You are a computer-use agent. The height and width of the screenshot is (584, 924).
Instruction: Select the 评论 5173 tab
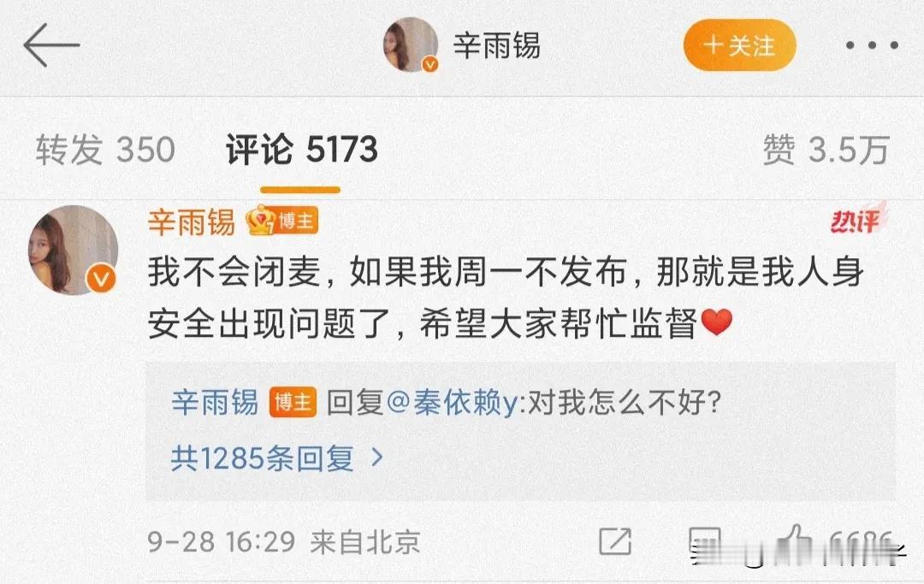[x=301, y=150]
